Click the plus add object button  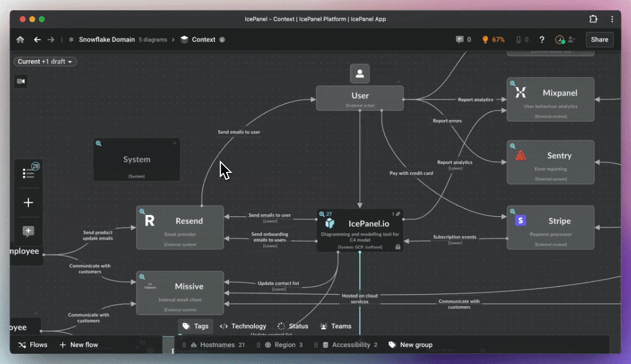pos(29,203)
